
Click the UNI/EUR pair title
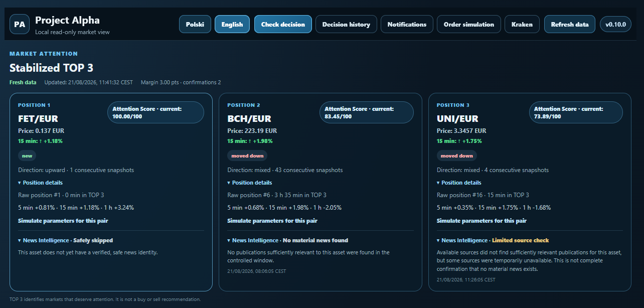point(457,119)
